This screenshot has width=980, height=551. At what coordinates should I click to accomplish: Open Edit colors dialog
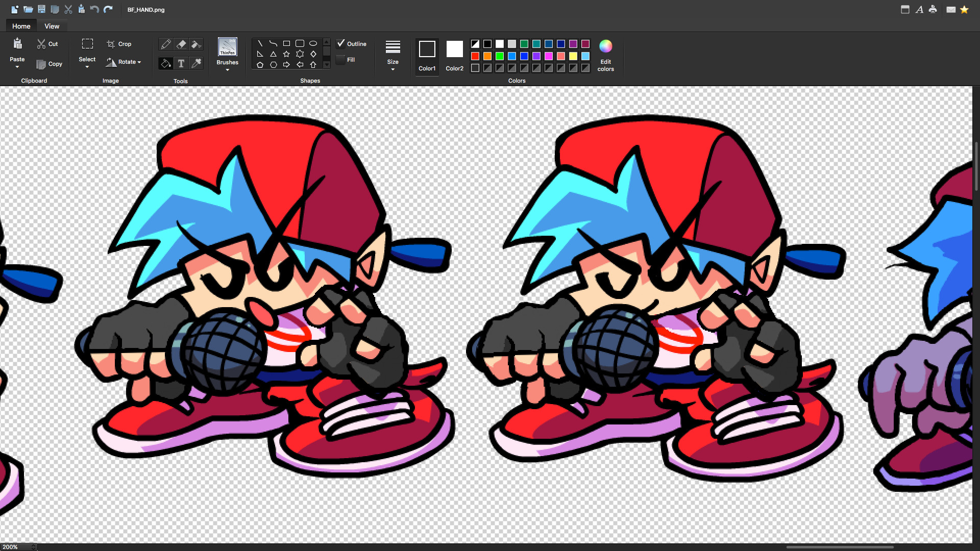(605, 55)
